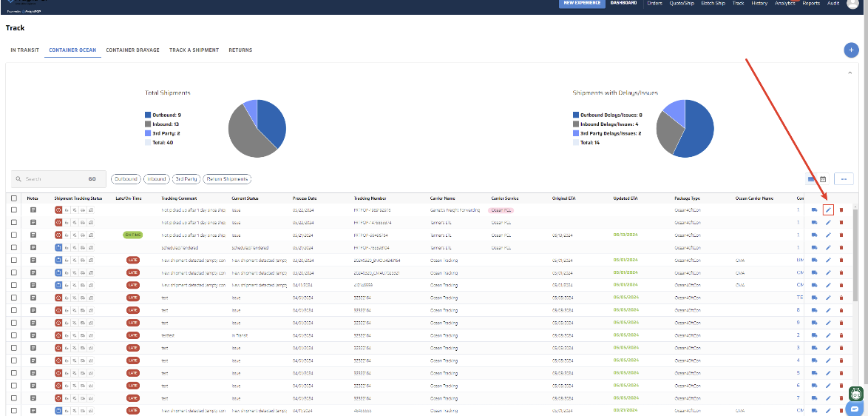
Task: Open Analytics in the top navigation
Action: (785, 3)
